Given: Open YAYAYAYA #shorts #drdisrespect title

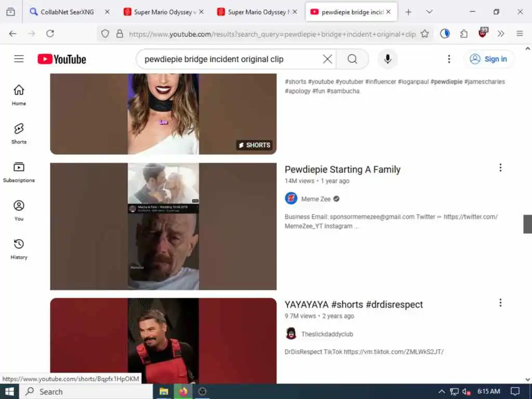Looking at the screenshot, I should click(x=353, y=304).
